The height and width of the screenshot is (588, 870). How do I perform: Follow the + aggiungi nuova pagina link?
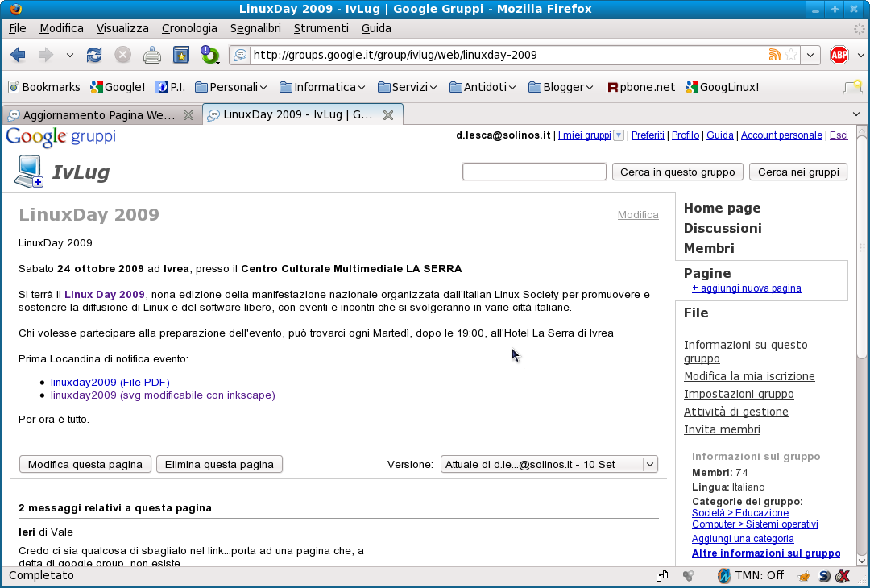coord(746,288)
